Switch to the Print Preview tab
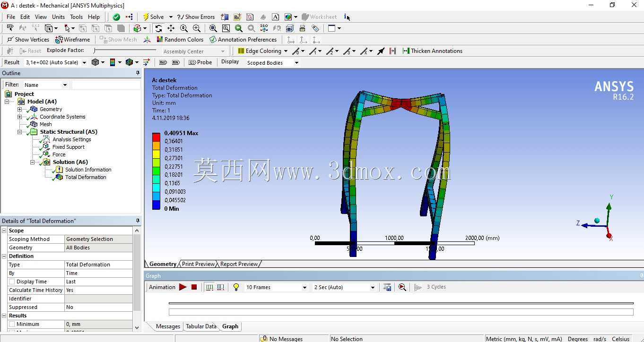The width and height of the screenshot is (644, 342). (x=198, y=264)
